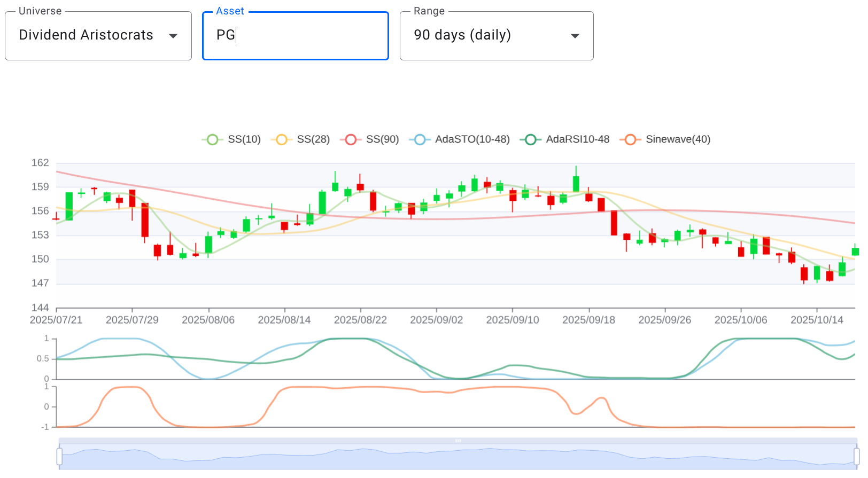Click the last green candlestick on the chart
The width and height of the screenshot is (868, 478).
click(x=855, y=252)
